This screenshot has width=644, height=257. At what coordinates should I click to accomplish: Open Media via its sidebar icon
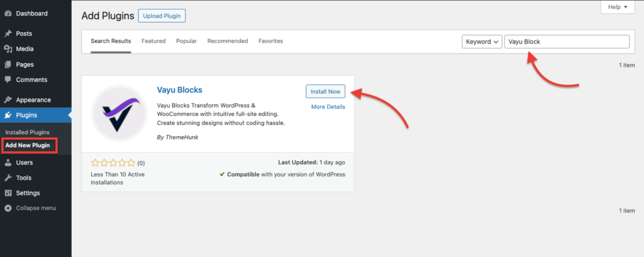[8, 49]
